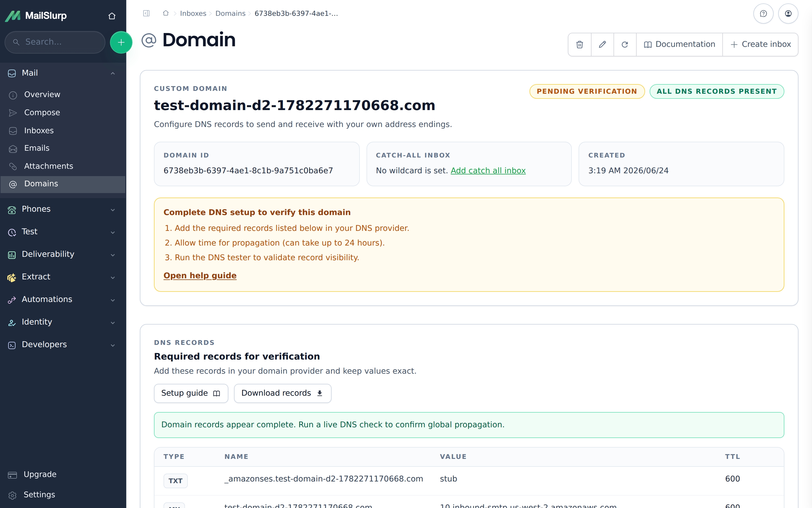812x508 pixels.
Task: Click the TYPE column header
Action: point(174,457)
